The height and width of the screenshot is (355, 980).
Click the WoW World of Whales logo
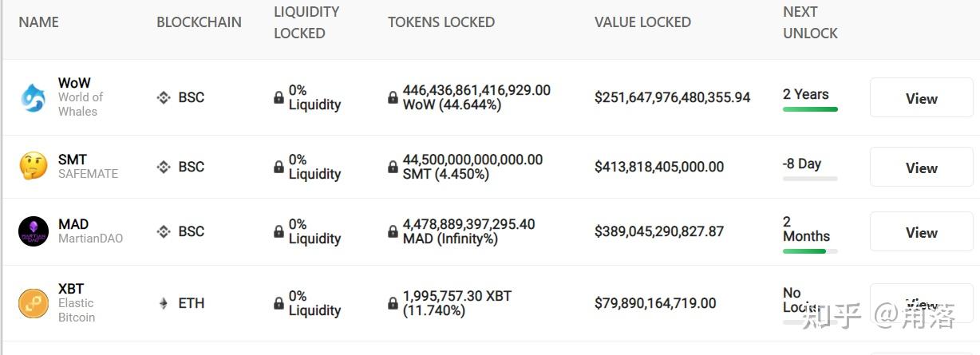coord(34,98)
